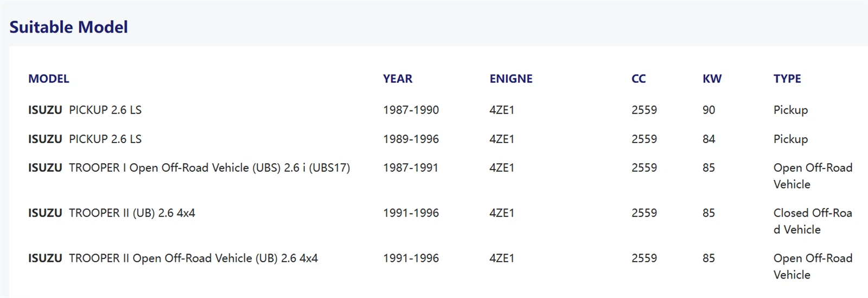This screenshot has width=868, height=298.
Task: Select the TYPE column header
Action: tap(787, 79)
